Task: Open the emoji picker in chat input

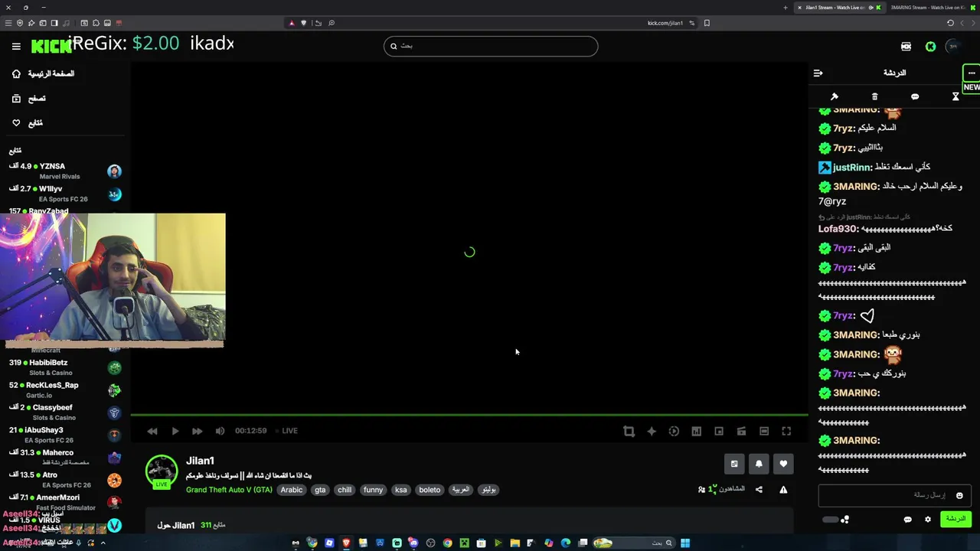Action: tap(959, 496)
